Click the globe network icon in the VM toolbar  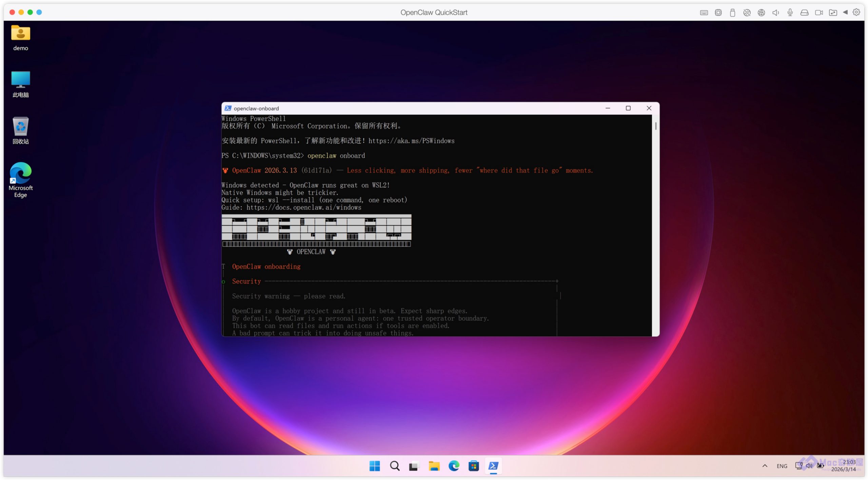tap(761, 13)
